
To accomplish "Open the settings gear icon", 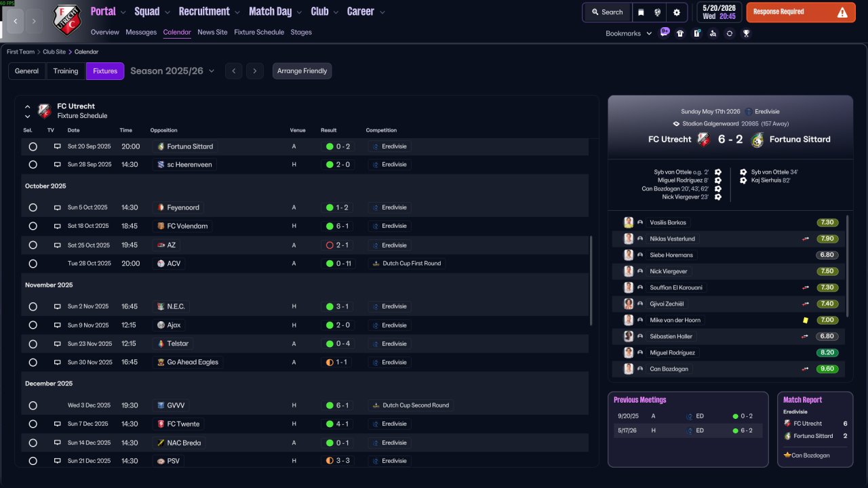I will [x=676, y=12].
